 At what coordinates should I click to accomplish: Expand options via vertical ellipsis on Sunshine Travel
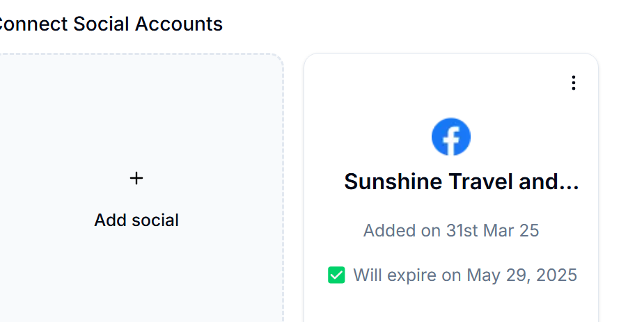tap(574, 83)
